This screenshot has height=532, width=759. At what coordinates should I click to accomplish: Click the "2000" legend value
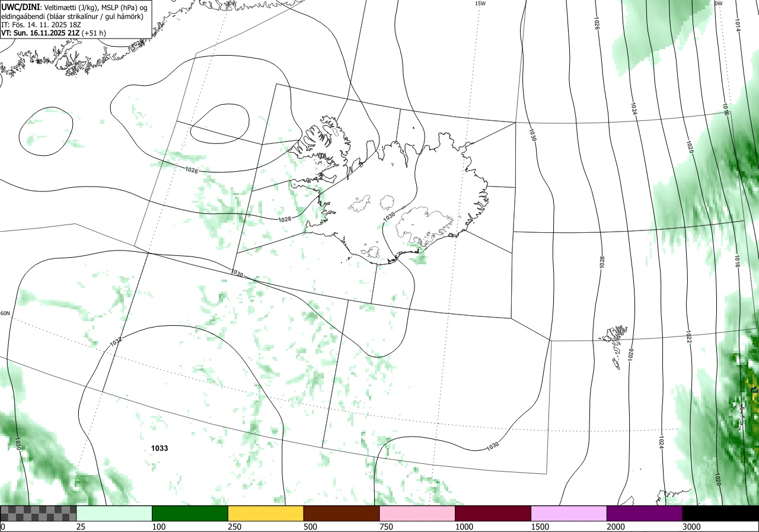click(x=616, y=527)
